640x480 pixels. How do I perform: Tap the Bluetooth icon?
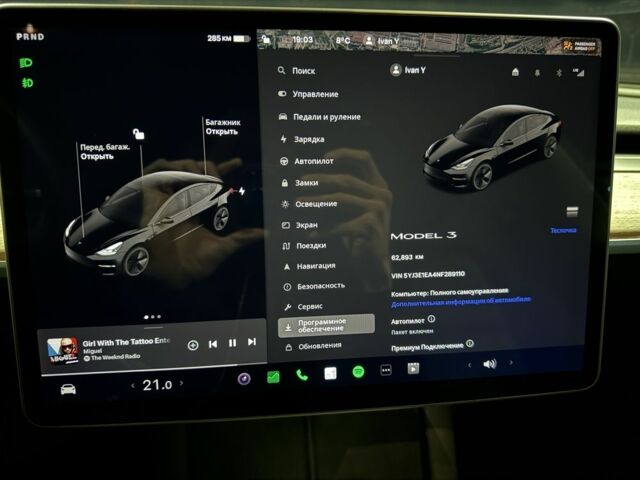pos(559,73)
